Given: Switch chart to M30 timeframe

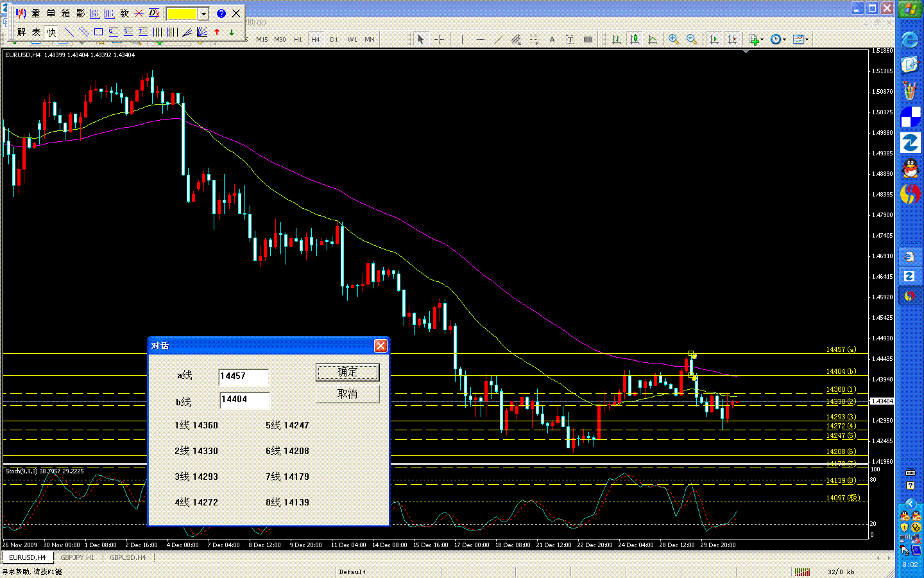Looking at the screenshot, I should [x=280, y=39].
